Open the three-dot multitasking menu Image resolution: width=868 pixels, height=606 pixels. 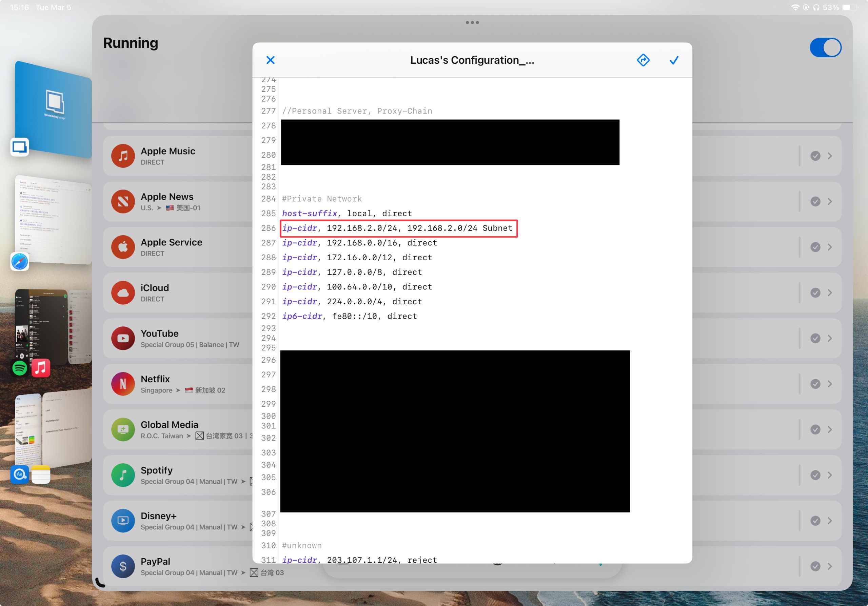click(472, 23)
